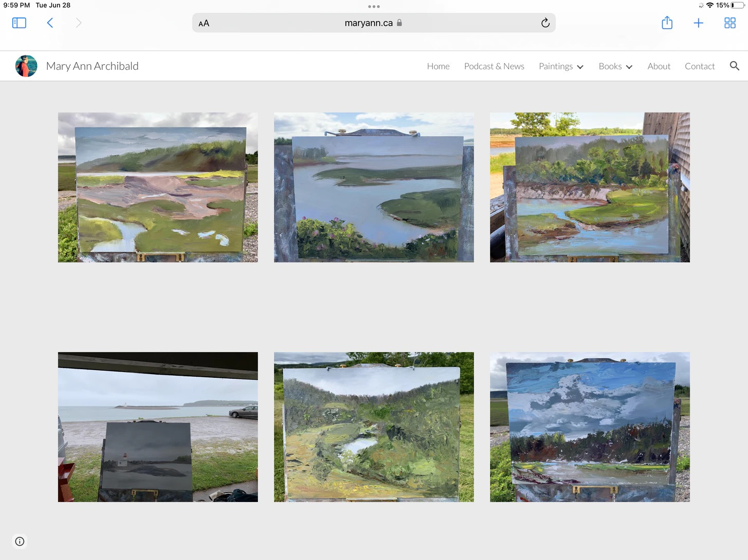Open the website search magnifier
The width and height of the screenshot is (748, 560).
735,66
